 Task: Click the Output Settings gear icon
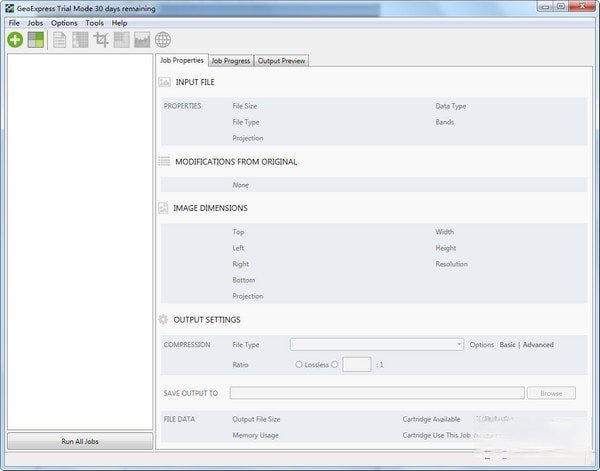pos(163,319)
